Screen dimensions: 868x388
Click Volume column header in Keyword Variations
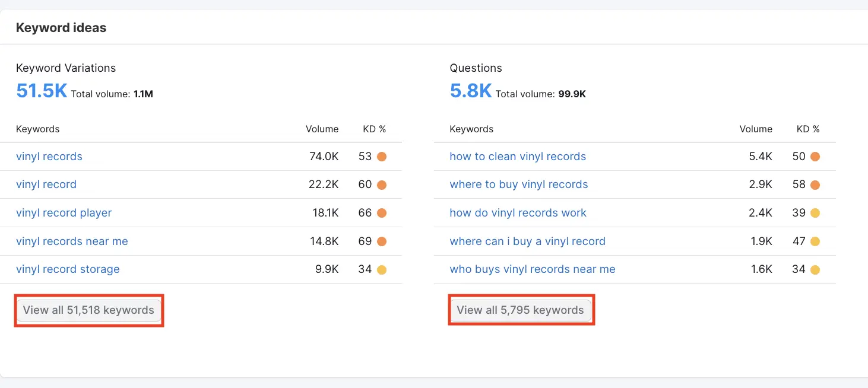[322, 129]
